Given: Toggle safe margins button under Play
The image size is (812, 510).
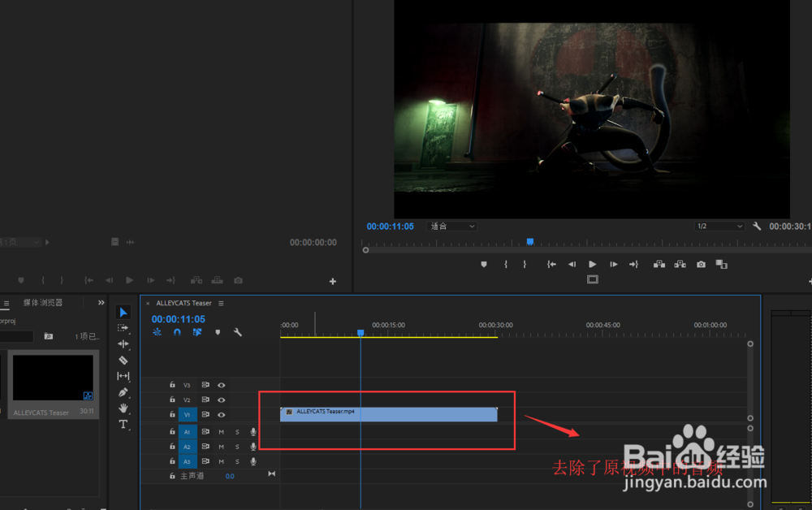Looking at the screenshot, I should click(593, 279).
